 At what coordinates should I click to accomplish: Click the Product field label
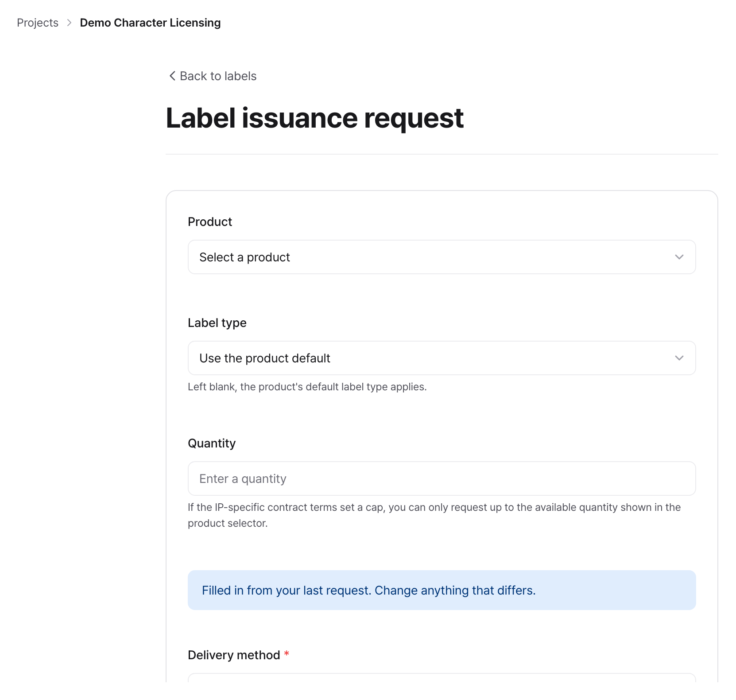click(210, 222)
